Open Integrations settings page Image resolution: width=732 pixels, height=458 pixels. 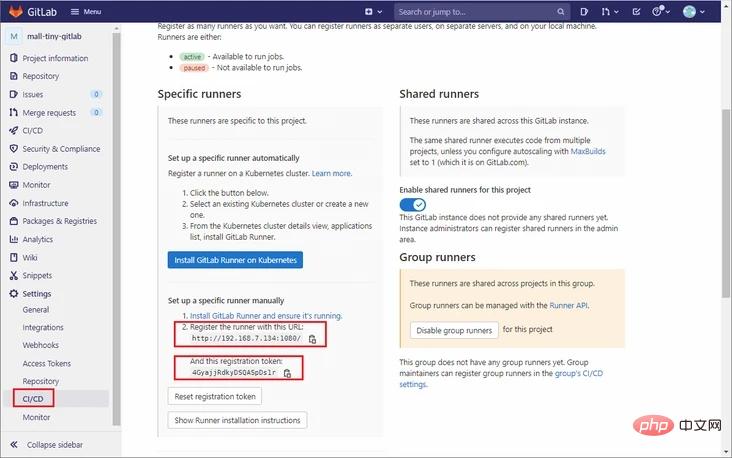pyautogui.click(x=43, y=327)
